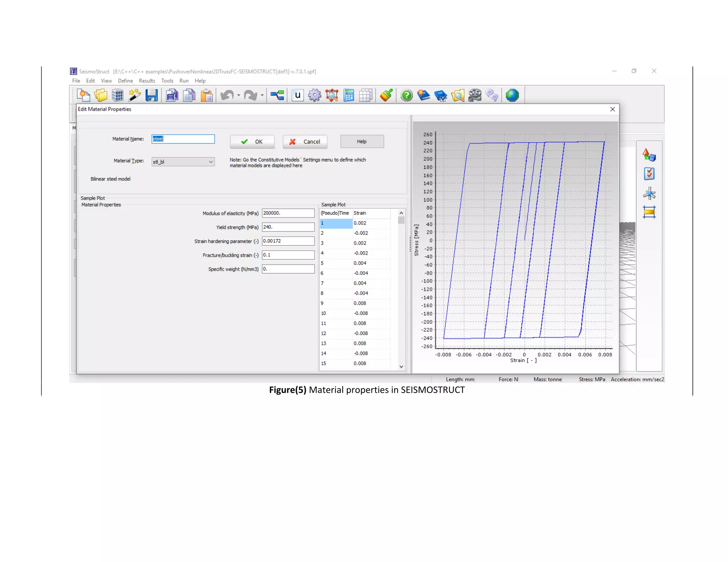This screenshot has width=728, height=562.
Task: Click the globe web icon
Action: (512, 95)
